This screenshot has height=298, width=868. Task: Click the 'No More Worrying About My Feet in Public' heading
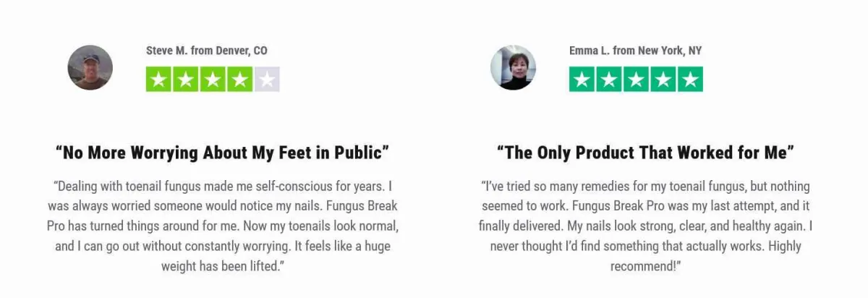click(x=223, y=153)
